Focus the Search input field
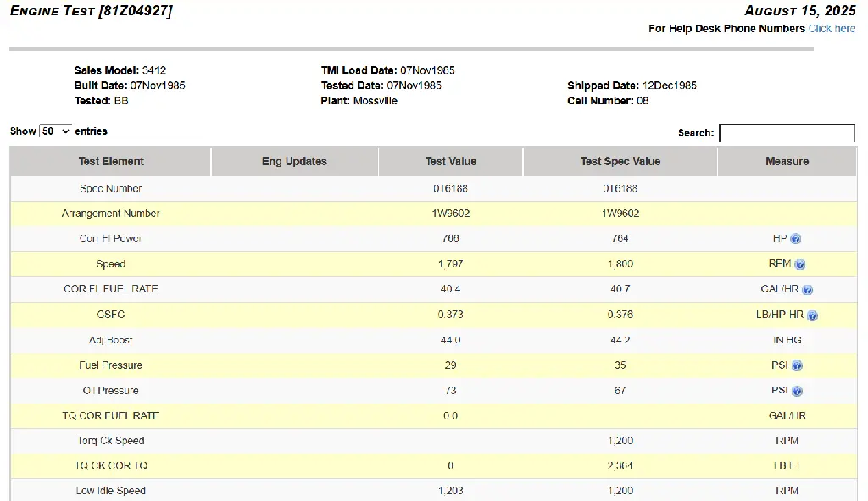This screenshot has width=868, height=501. 787,133
